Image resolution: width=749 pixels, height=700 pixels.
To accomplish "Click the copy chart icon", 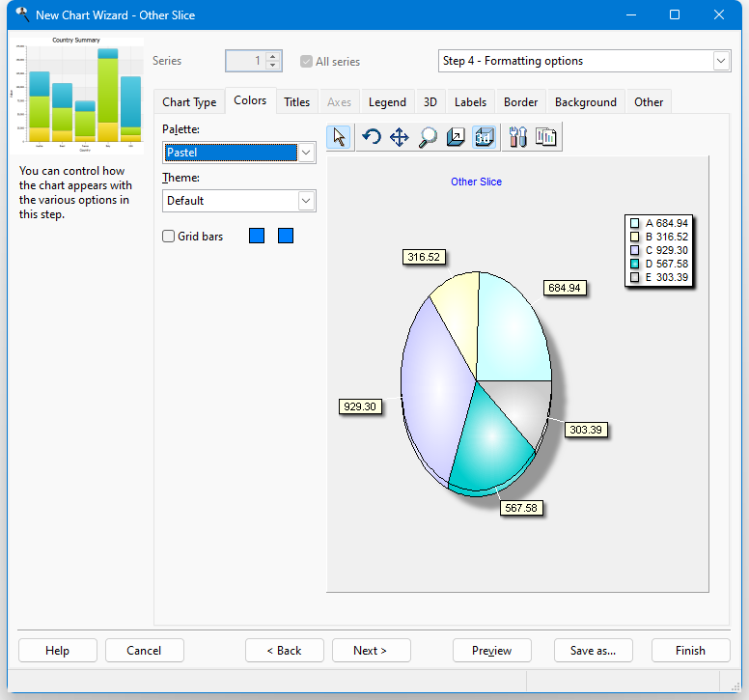I will 546,137.
